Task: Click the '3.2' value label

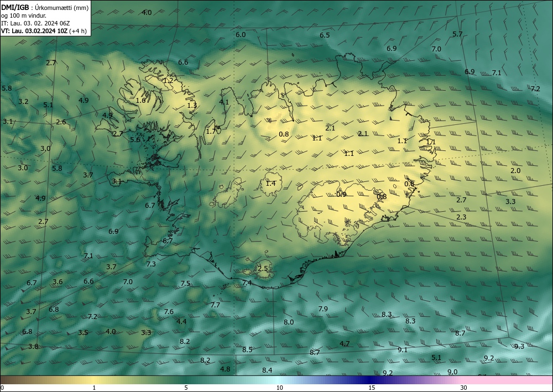Action: 23,102
